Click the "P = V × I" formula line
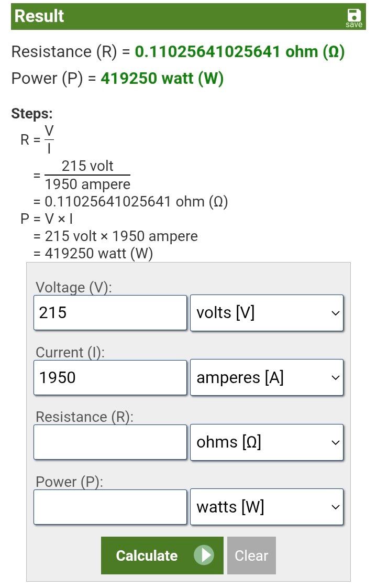The image size is (377, 588). point(47,219)
